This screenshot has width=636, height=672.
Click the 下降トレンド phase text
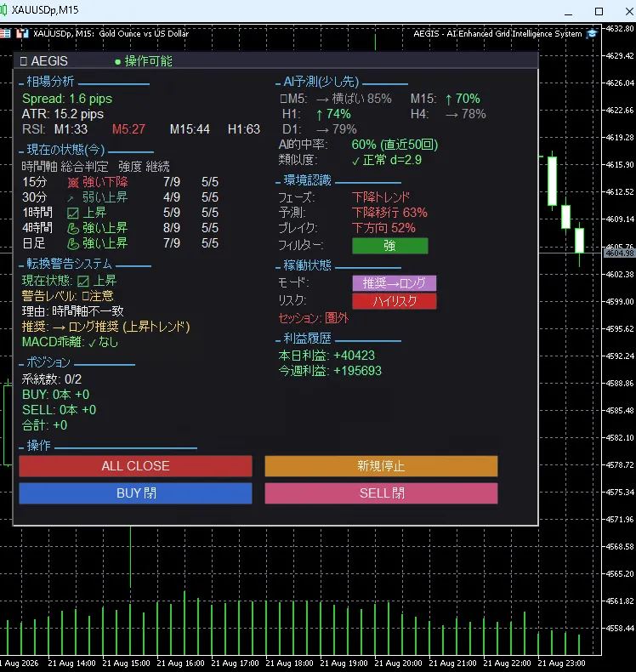click(381, 197)
